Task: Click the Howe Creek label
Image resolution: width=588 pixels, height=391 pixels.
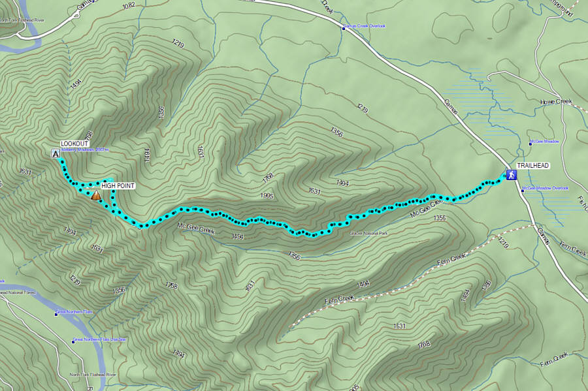Action: click(x=556, y=101)
